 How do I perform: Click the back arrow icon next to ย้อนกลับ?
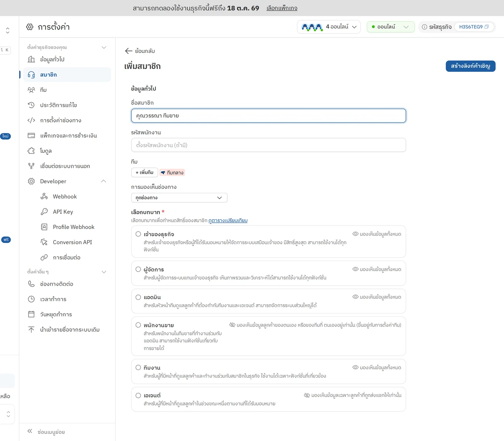[x=128, y=51]
